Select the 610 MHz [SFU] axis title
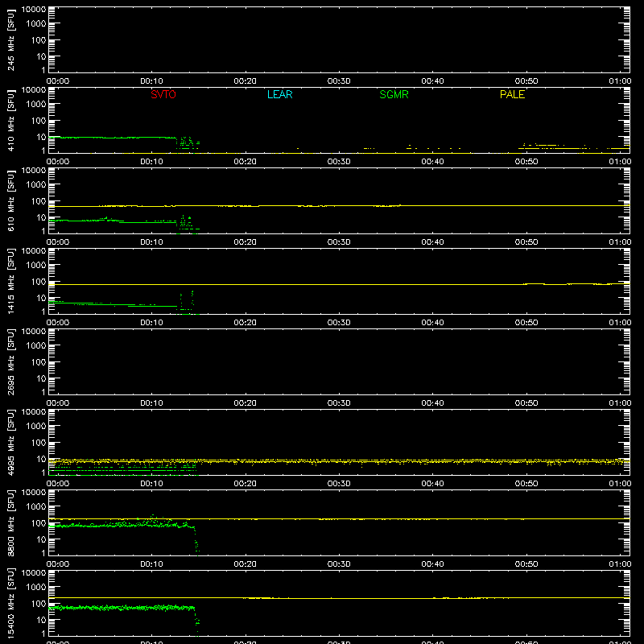 click(10, 200)
